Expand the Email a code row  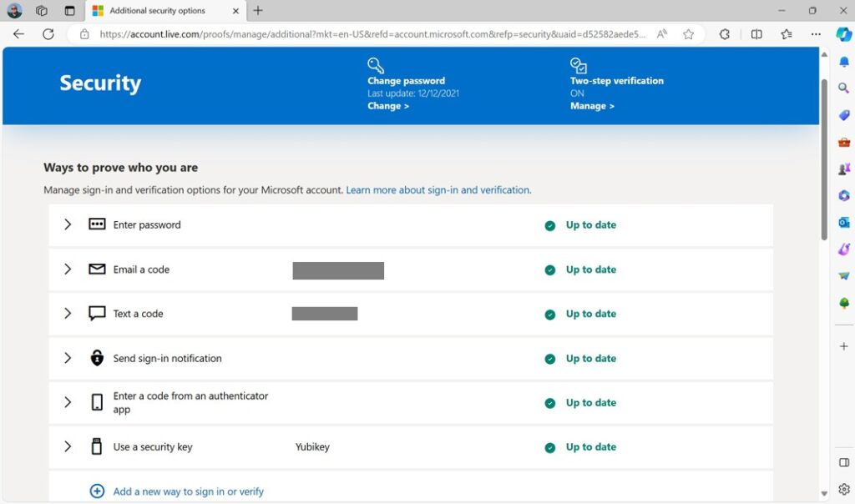68,269
